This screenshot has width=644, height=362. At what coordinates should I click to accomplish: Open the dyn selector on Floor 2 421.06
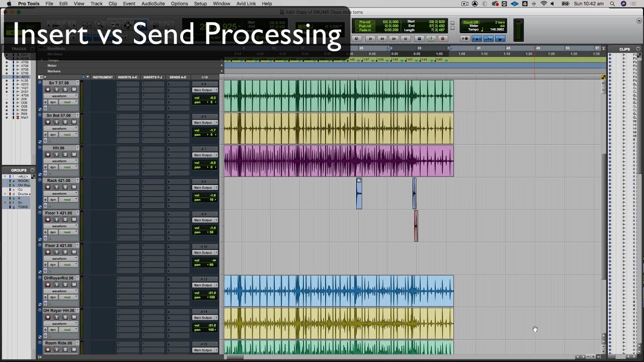tap(52, 264)
